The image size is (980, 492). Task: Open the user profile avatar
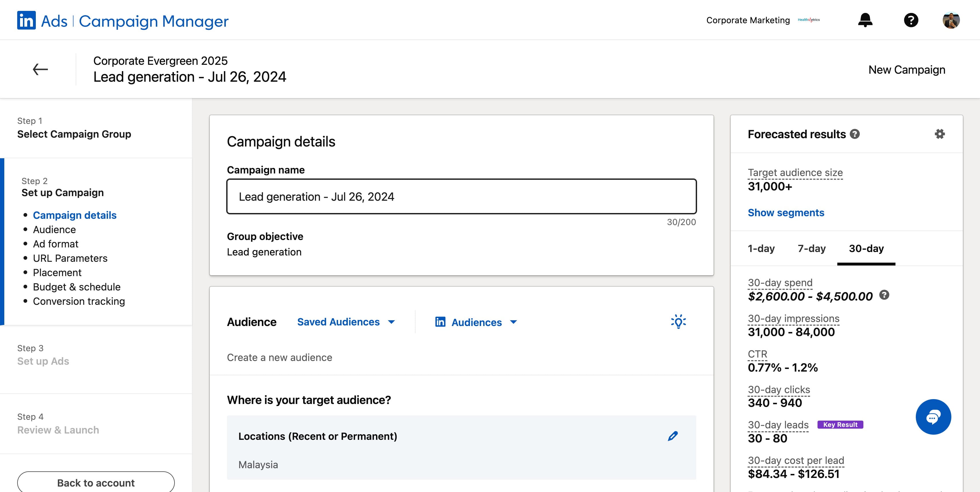click(x=951, y=20)
